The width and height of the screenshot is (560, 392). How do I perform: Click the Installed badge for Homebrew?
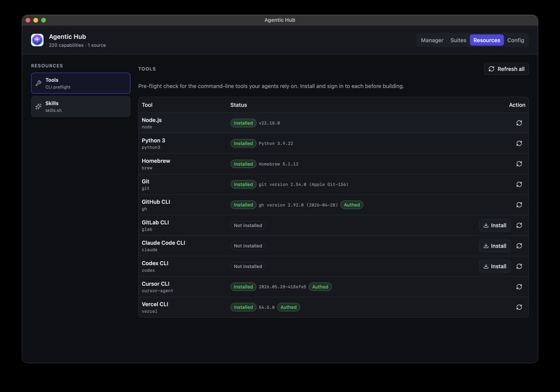[243, 164]
